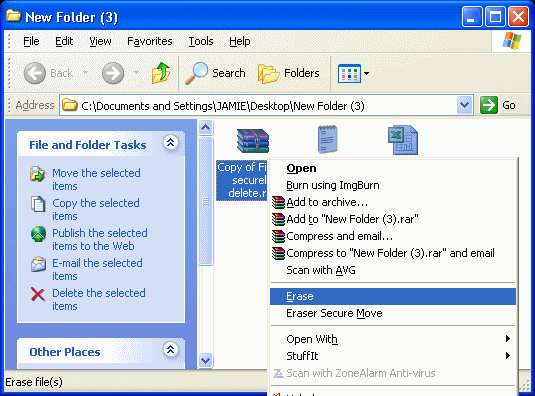Viewport: 535px width, 396px height.
Task: Open the Search magnifier tool
Action: coord(215,73)
